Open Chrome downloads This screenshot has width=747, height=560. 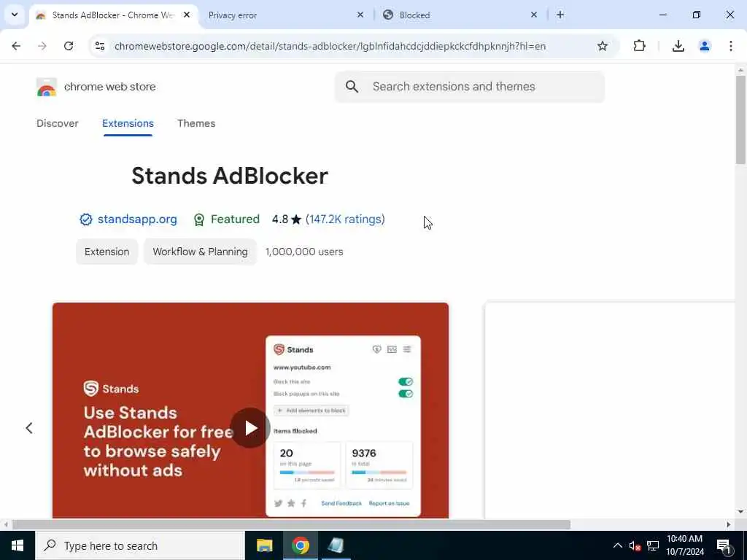(x=678, y=46)
